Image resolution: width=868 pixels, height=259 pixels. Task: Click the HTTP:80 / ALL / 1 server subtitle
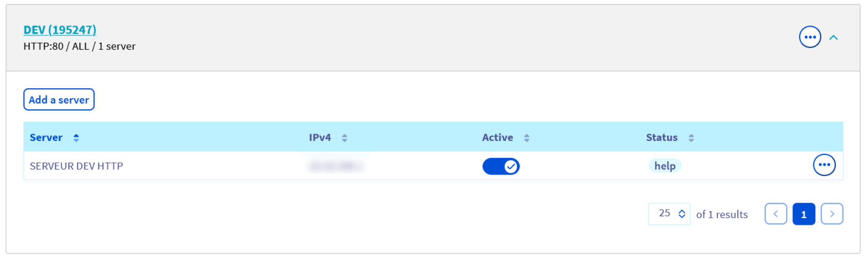pyautogui.click(x=79, y=46)
